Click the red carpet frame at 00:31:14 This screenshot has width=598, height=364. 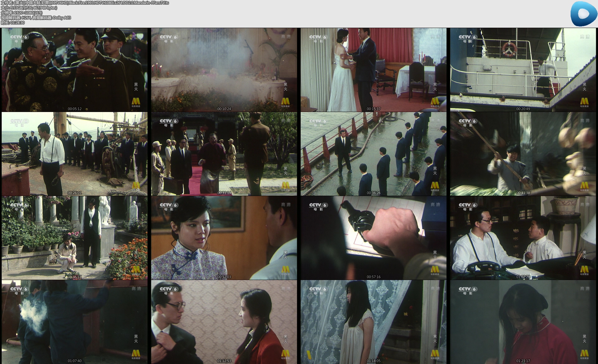click(x=224, y=154)
